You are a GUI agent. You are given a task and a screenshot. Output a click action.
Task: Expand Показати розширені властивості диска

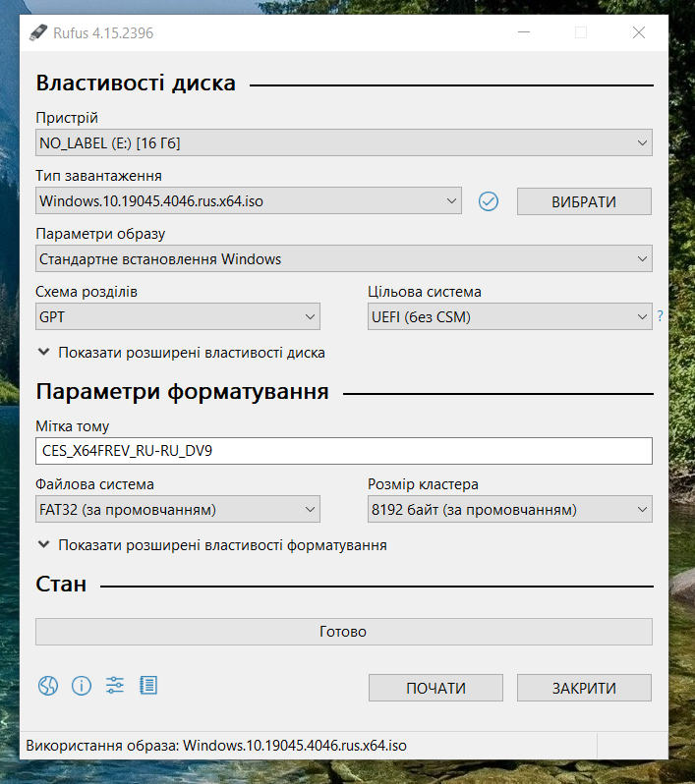(x=182, y=353)
